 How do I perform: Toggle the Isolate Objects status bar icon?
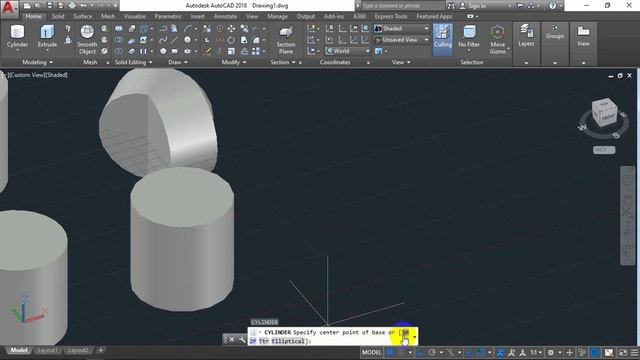coord(582,352)
